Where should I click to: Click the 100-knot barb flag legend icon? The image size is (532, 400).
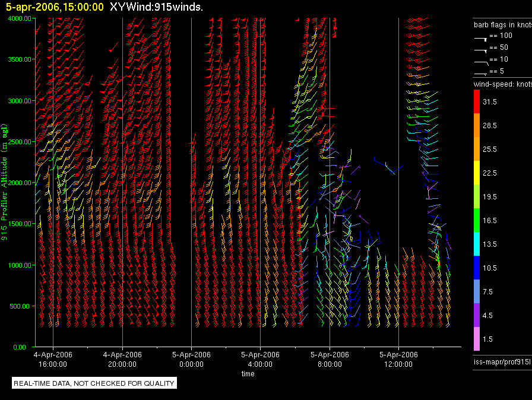pyautogui.click(x=480, y=37)
